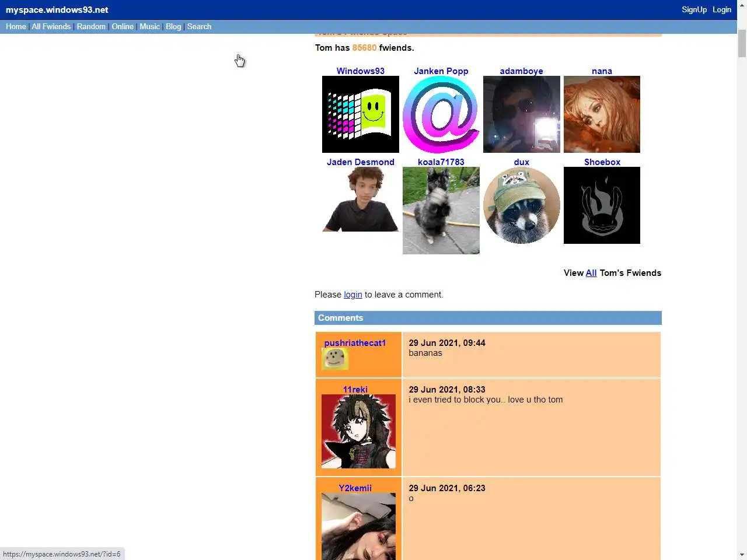
Task: Open Janken Popp's @ avatar
Action: pyautogui.click(x=441, y=114)
